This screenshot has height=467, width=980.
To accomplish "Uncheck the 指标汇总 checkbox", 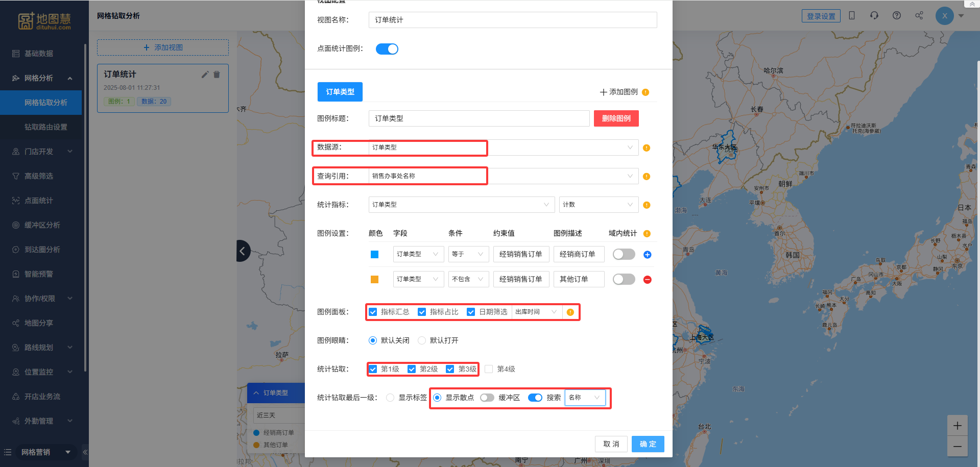I will [x=373, y=312].
